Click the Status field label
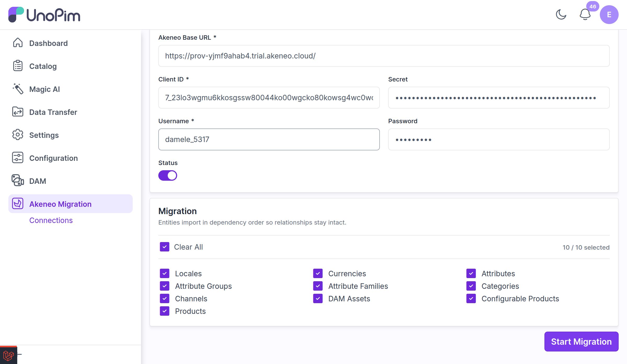This screenshot has width=627, height=364. 168,163
